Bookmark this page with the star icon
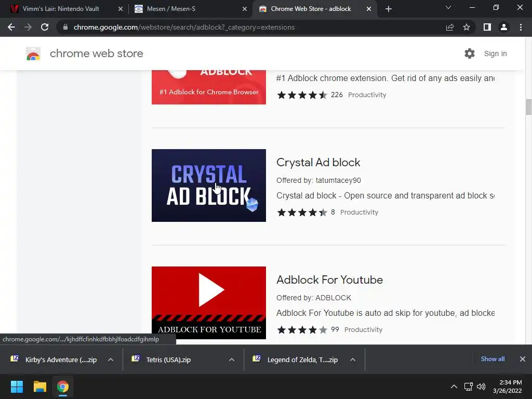This screenshot has width=532, height=399. [x=467, y=27]
